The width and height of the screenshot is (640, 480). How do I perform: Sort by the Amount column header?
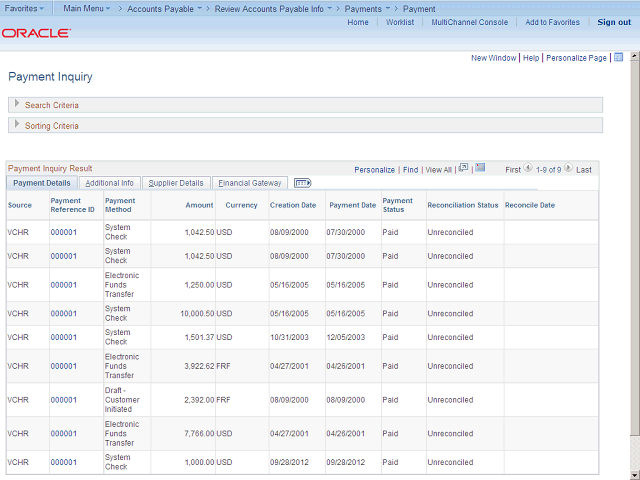point(199,204)
